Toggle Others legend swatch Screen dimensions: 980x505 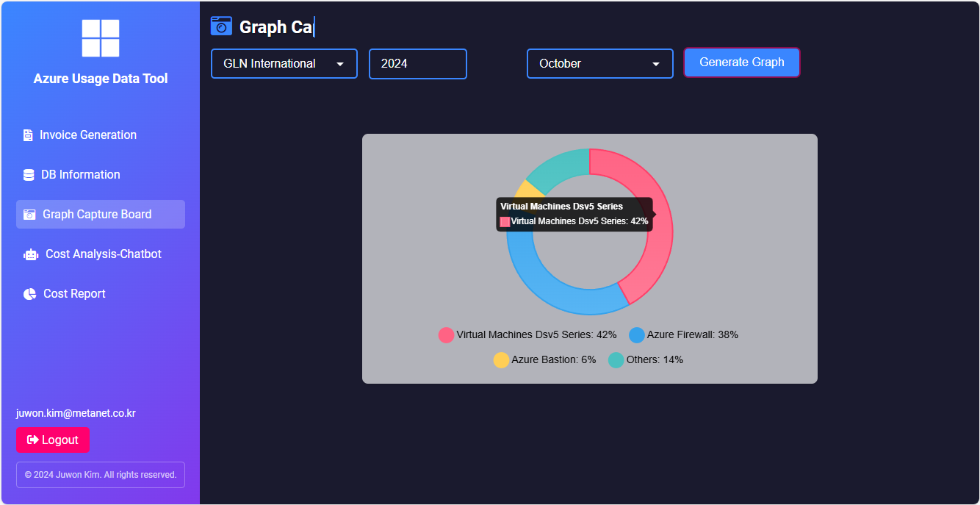[x=616, y=360]
